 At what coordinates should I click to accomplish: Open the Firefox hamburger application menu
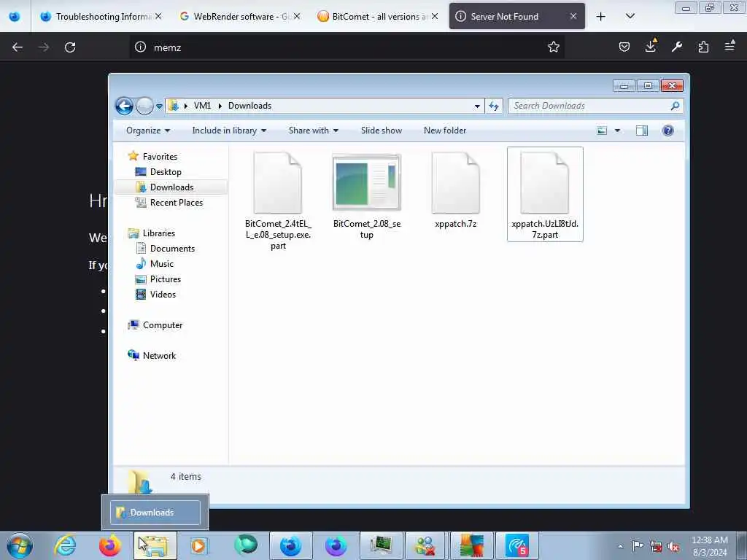(729, 46)
